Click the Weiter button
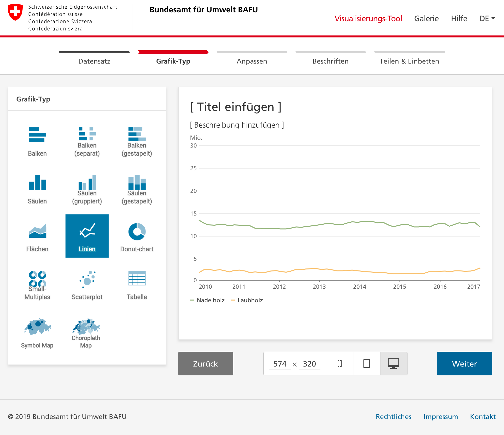The width and height of the screenshot is (504, 435). 464,364
